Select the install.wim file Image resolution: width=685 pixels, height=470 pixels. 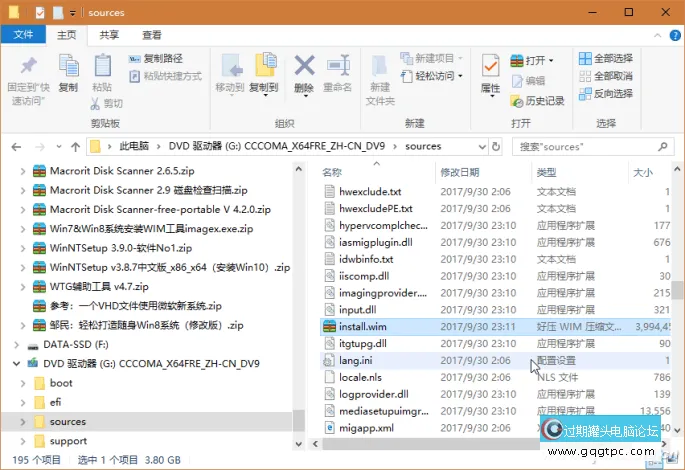point(495,327)
